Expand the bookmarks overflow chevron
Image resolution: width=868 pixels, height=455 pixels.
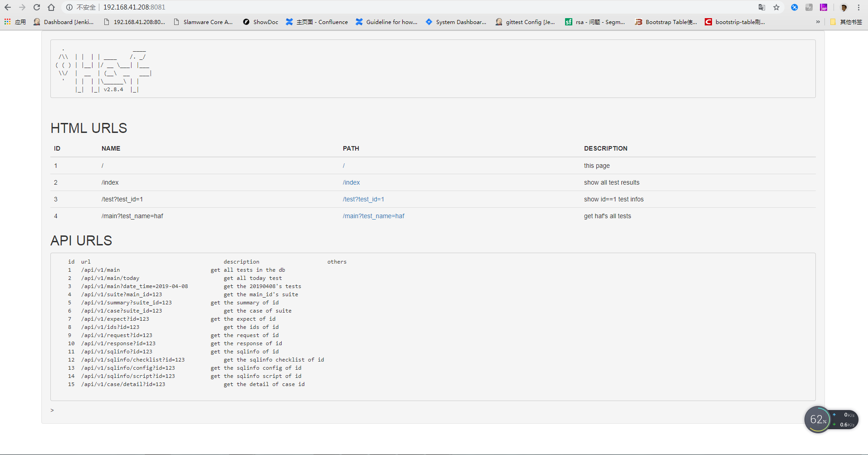818,22
